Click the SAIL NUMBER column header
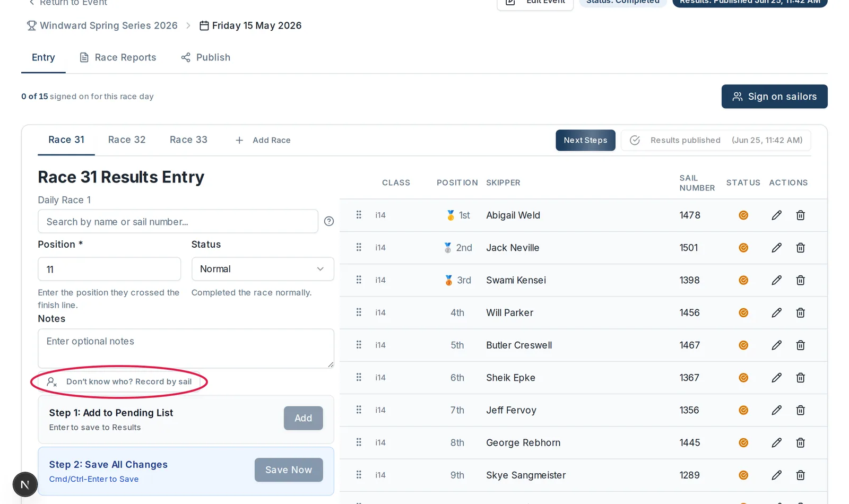 [x=697, y=183]
